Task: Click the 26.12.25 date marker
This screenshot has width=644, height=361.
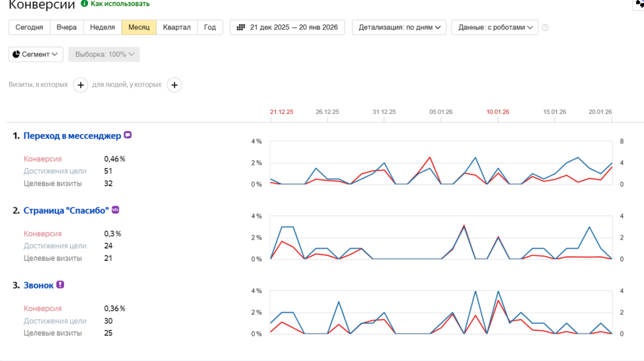Action: tap(327, 112)
